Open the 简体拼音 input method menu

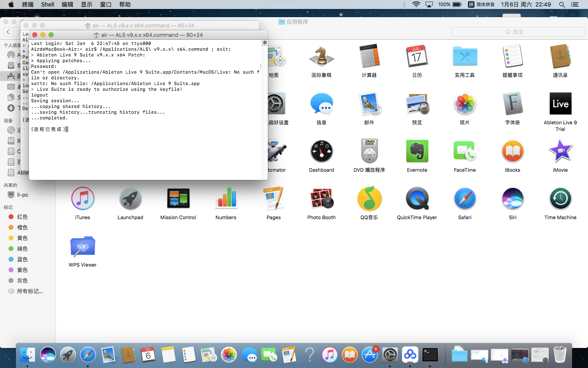click(481, 4)
